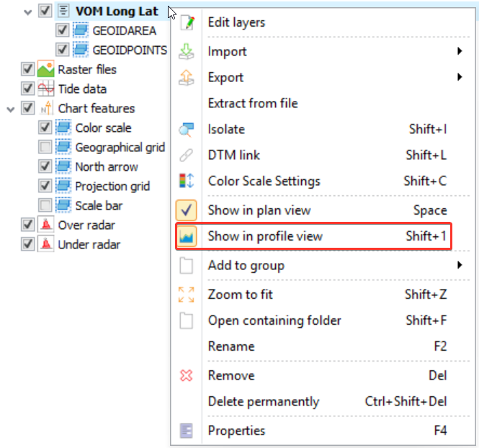Click the Show in profile view icon
Viewport: 479px width, 448px height.
pyautogui.click(x=186, y=236)
